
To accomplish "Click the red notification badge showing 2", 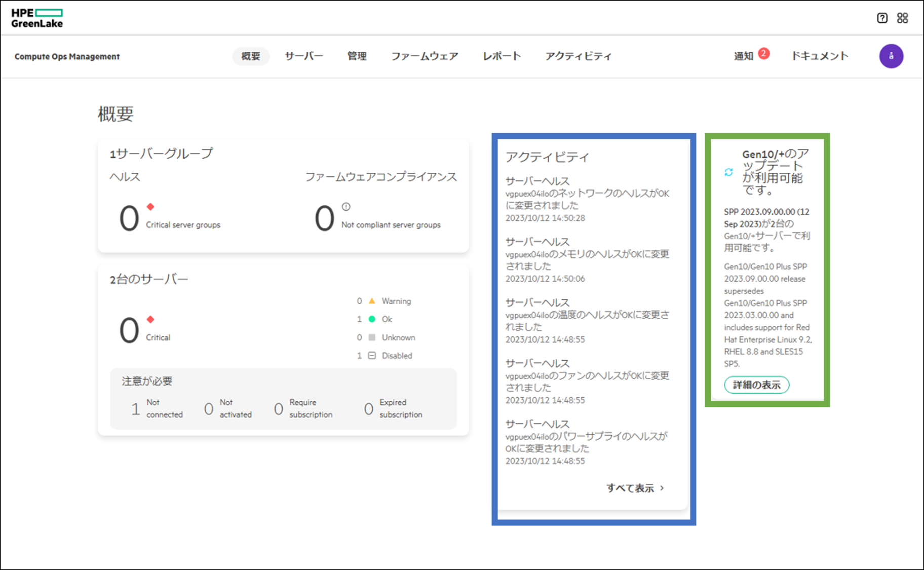I will point(764,53).
